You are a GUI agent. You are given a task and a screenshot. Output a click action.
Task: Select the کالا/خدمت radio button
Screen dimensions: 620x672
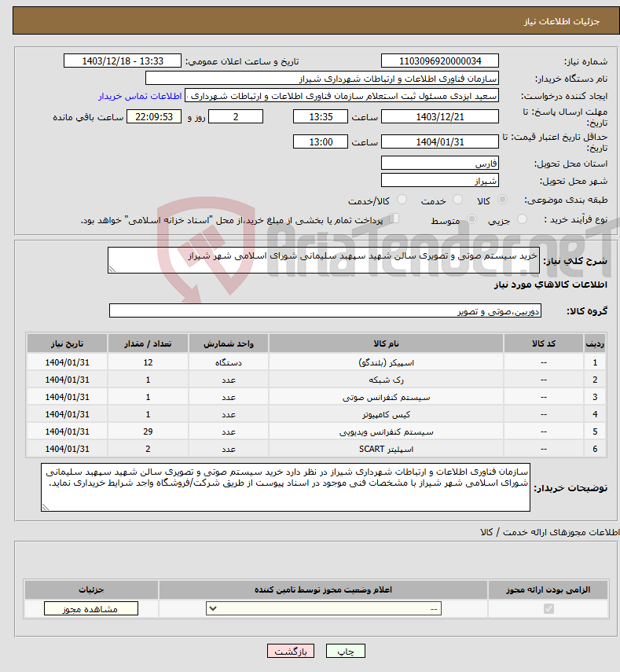coord(402,200)
